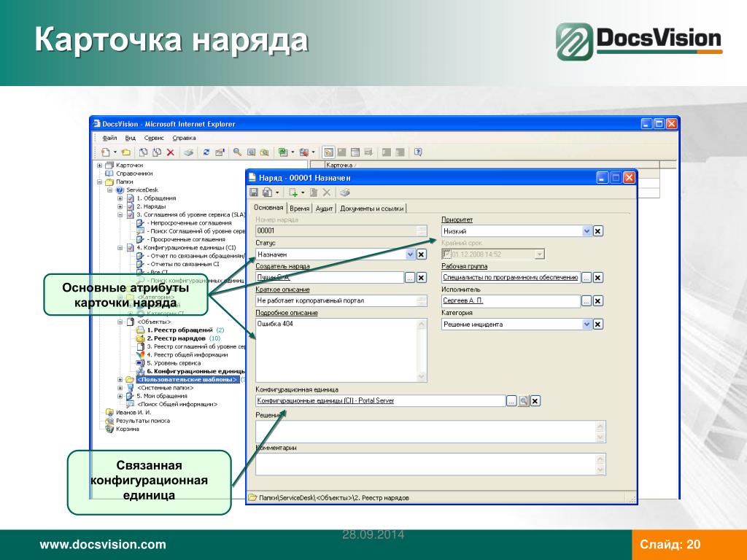Screen dimensions: 747x560
Task: Toggle the Крайний срок date checkbox
Action: click(446, 254)
